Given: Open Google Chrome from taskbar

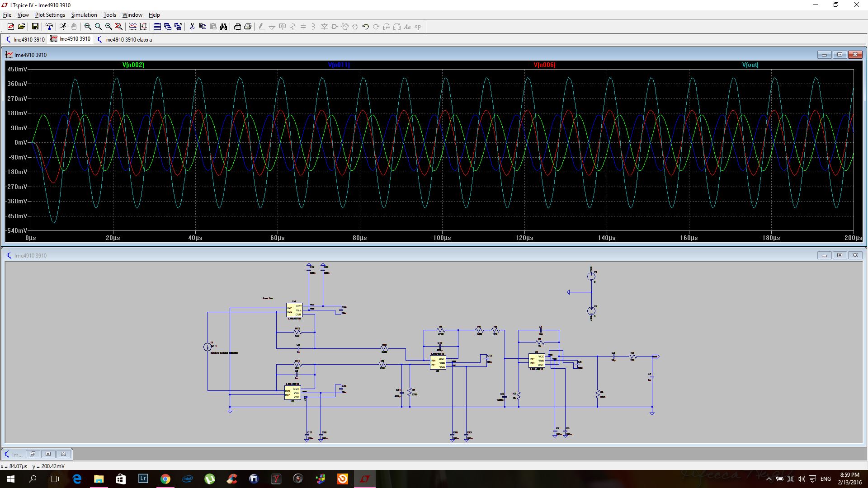Looking at the screenshot, I should pos(165,479).
